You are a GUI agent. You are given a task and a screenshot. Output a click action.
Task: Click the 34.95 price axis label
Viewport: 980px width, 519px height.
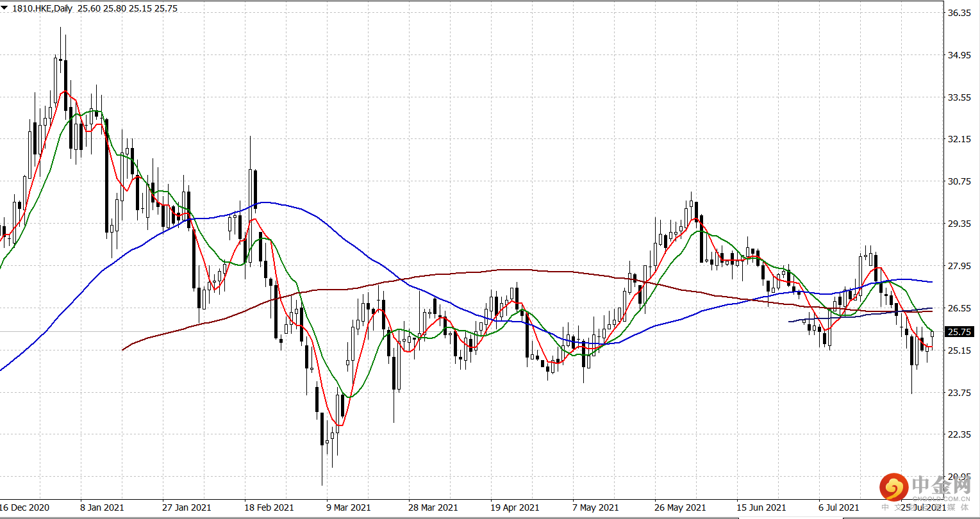(x=959, y=55)
